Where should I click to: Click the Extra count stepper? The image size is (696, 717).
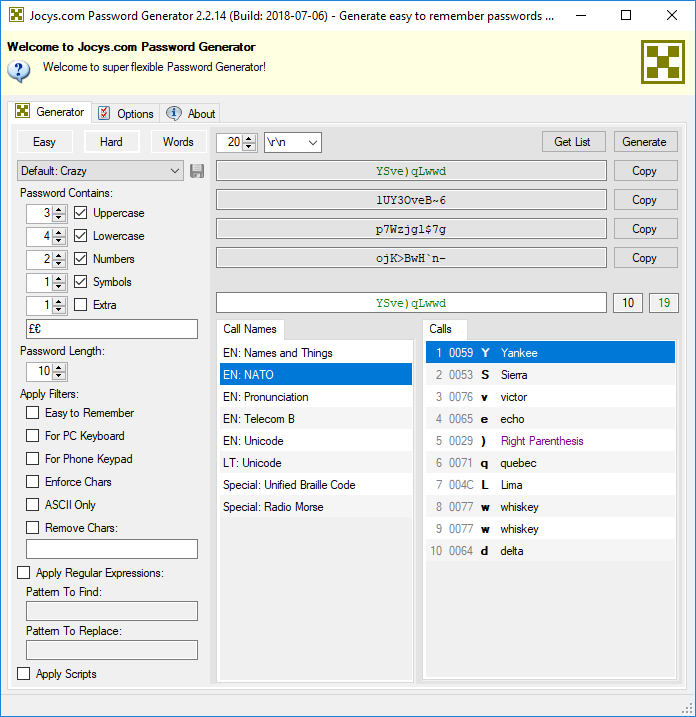[x=47, y=305]
